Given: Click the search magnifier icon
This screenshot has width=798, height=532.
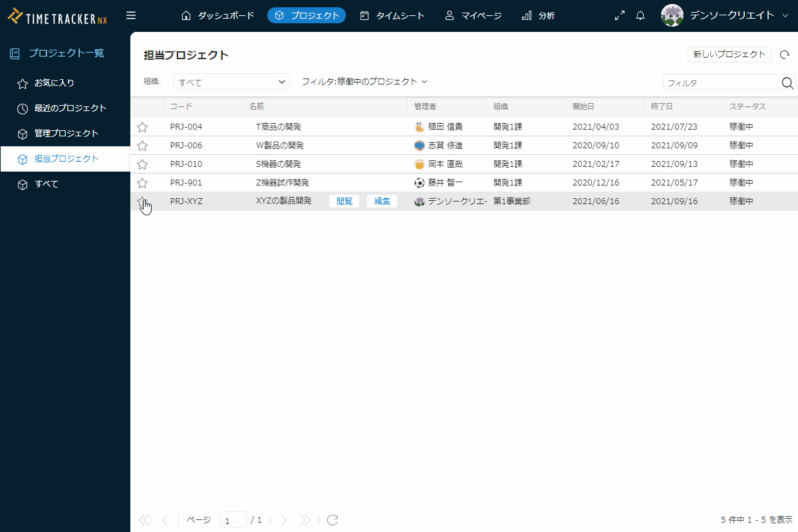Looking at the screenshot, I should click(x=787, y=82).
